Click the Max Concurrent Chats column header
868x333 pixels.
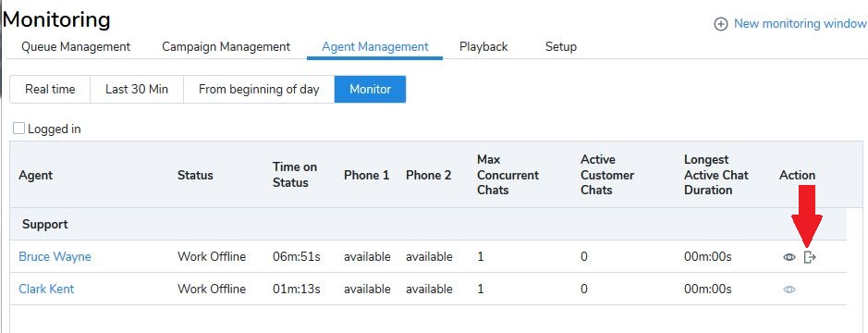pos(507,175)
